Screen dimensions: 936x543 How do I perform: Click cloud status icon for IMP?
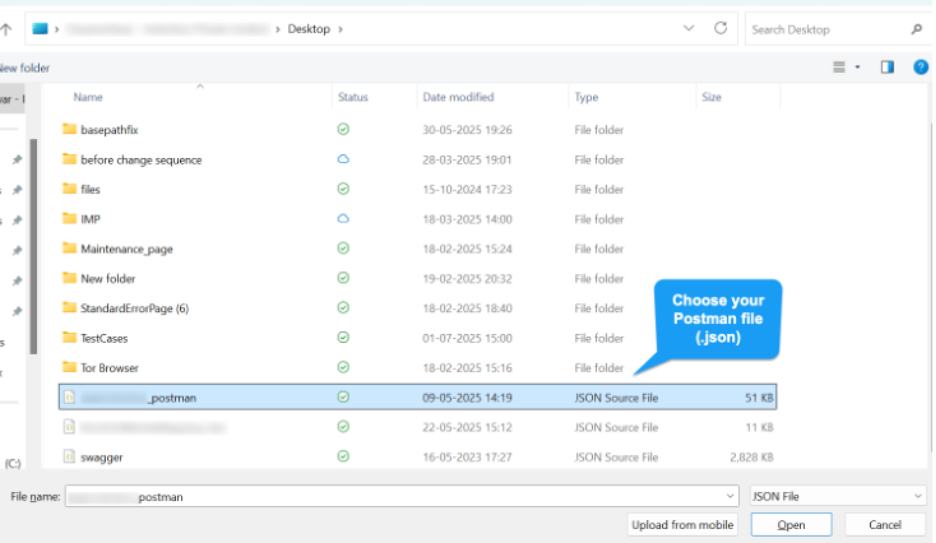click(343, 218)
